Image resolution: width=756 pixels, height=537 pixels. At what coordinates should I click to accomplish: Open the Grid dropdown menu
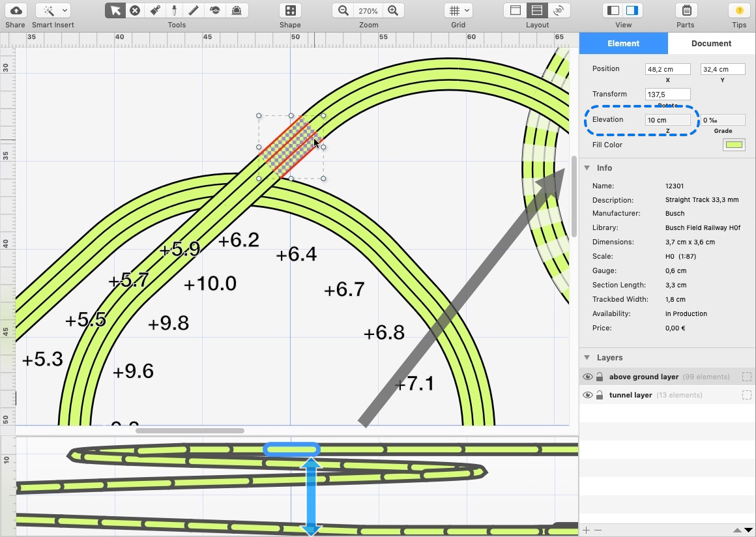click(458, 10)
